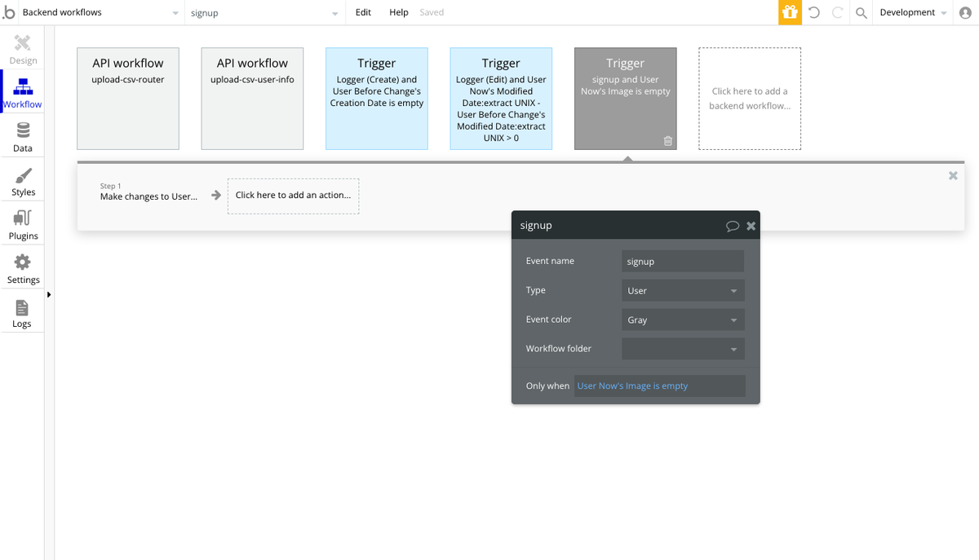Click the Event name input field
The height and width of the screenshot is (560, 979).
[683, 261]
